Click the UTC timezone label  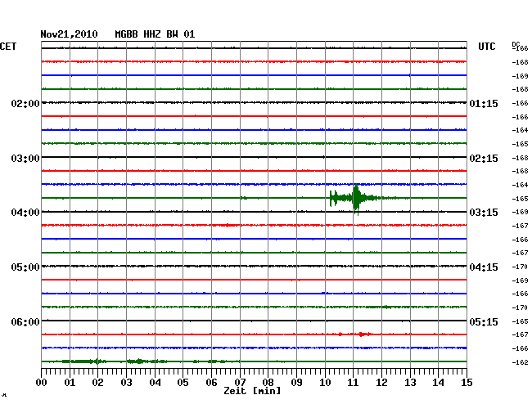(x=486, y=47)
